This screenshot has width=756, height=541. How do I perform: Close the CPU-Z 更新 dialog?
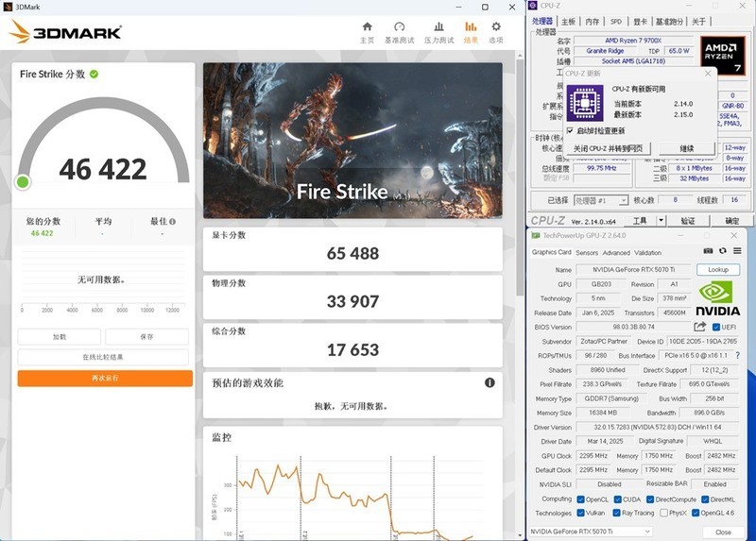708,74
